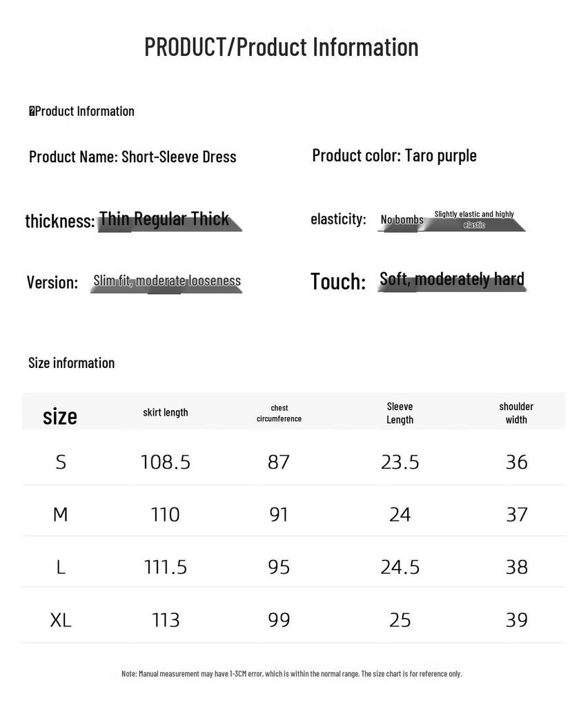Image resolution: width=588 pixels, height=707 pixels.
Task: Select the S size row label
Action: 61,462
